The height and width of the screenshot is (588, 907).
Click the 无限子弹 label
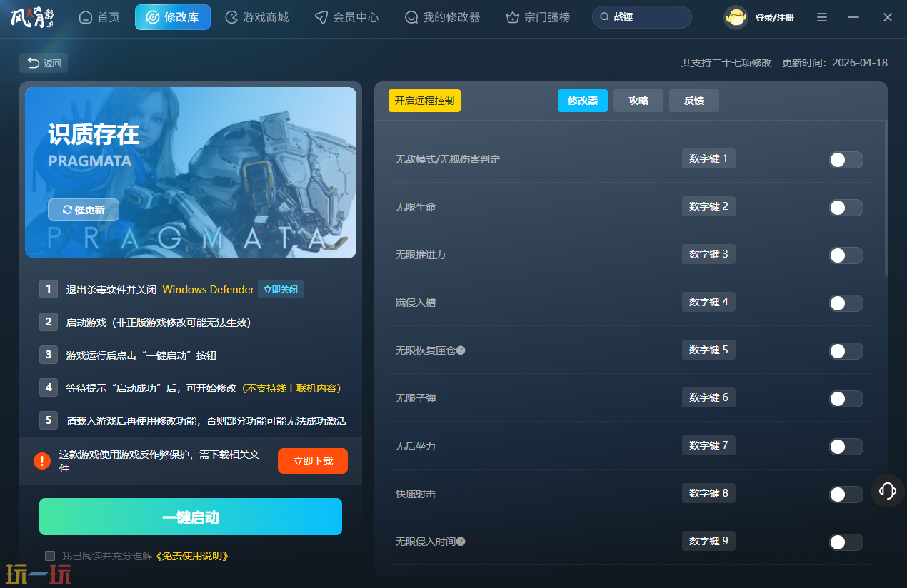(x=416, y=398)
